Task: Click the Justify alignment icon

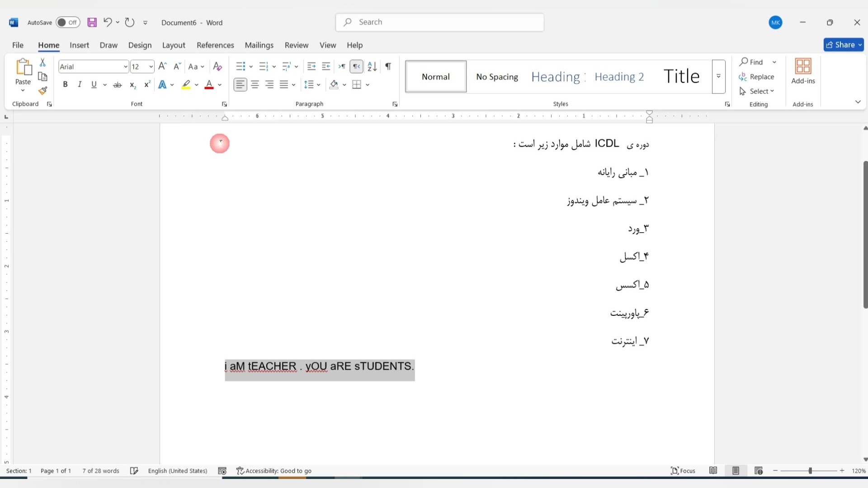Action: click(x=284, y=84)
